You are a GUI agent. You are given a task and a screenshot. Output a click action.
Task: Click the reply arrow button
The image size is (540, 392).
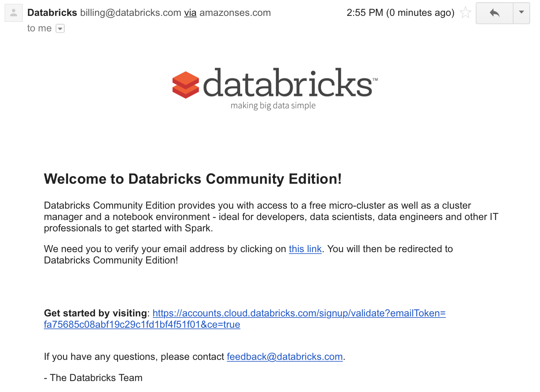click(494, 13)
